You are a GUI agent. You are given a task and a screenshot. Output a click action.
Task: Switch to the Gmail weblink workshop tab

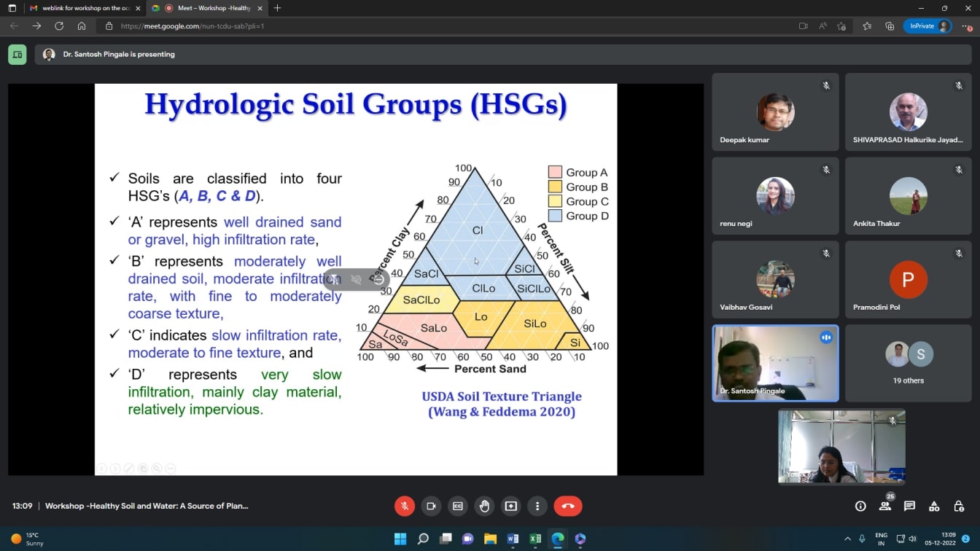click(x=85, y=8)
